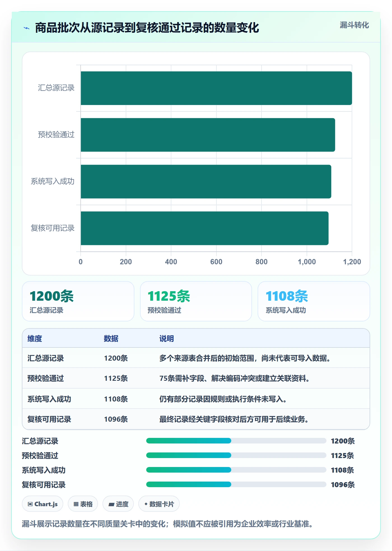Click the 600 tick on the x-axis
This screenshot has height=551, width=392.
[x=216, y=262]
